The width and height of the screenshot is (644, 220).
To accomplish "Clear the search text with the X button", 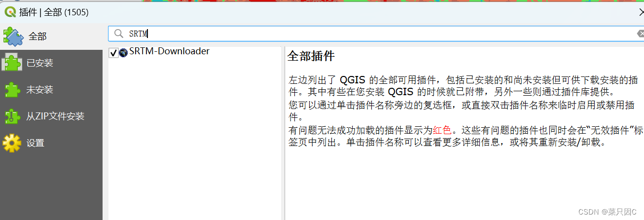I will tap(641, 34).
